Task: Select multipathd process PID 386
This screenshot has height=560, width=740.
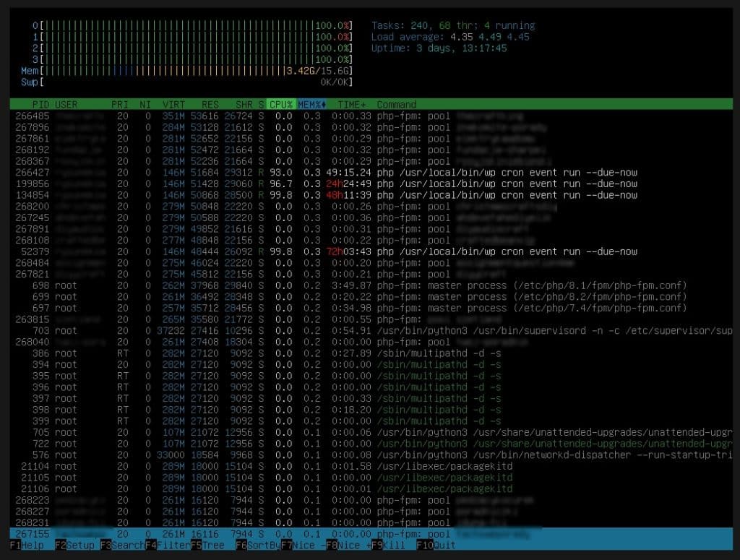Action: [x=371, y=353]
